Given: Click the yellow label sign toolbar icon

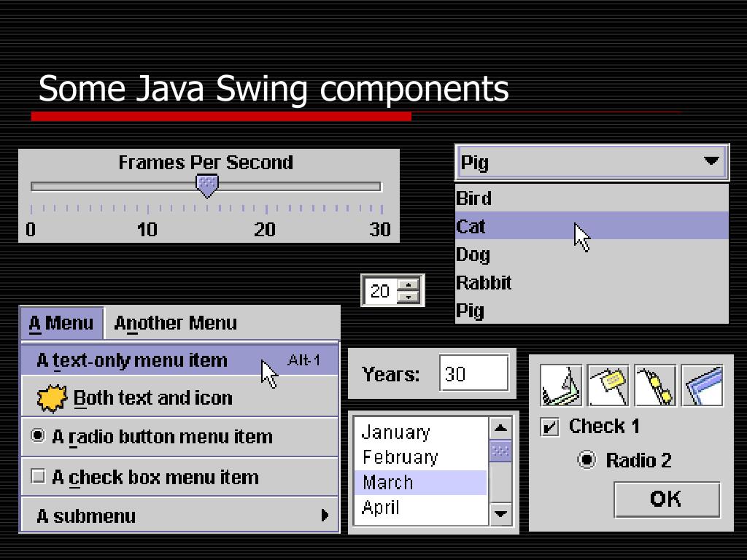Looking at the screenshot, I should 608,386.
